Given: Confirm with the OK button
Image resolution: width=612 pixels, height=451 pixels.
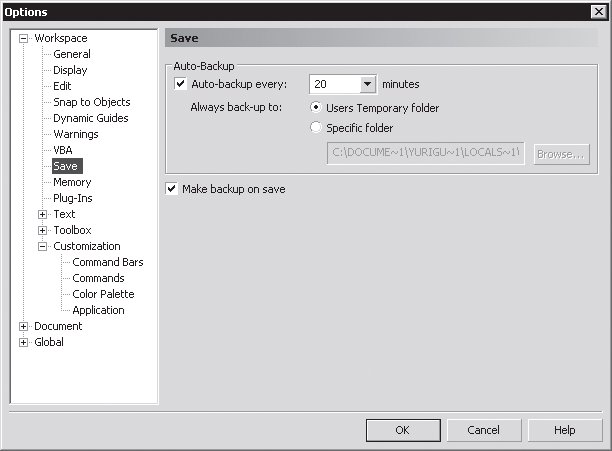Looking at the screenshot, I should click(x=403, y=430).
